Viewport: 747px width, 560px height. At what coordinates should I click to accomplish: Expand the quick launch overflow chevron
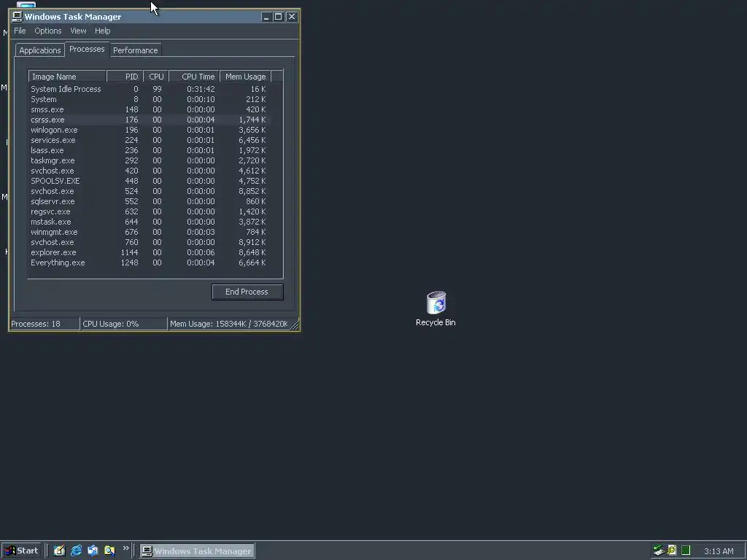click(x=125, y=548)
